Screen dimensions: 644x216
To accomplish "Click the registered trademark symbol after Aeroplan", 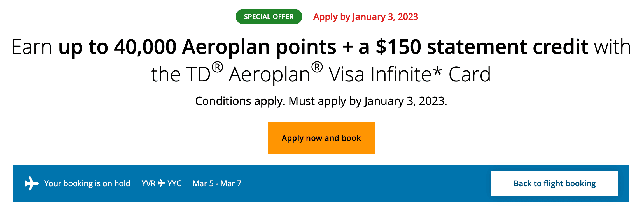I will click(x=317, y=68).
